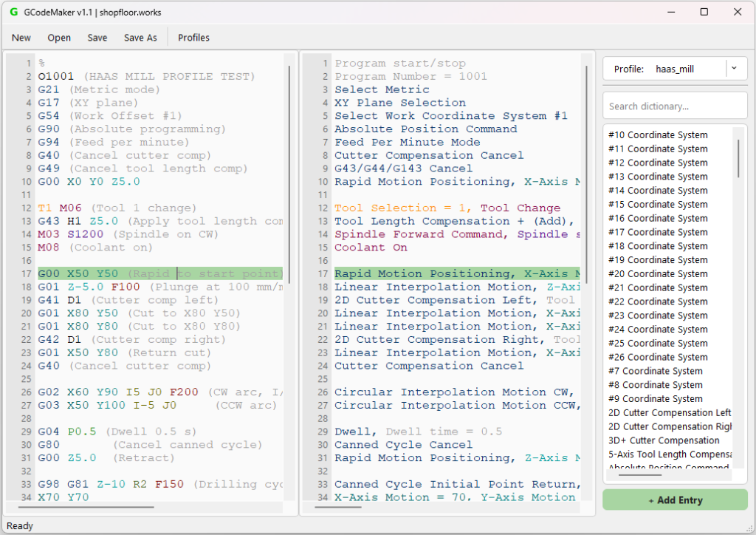Image resolution: width=756 pixels, height=535 pixels.
Task: Select #15 Coordinate System entry
Action: click(x=658, y=205)
